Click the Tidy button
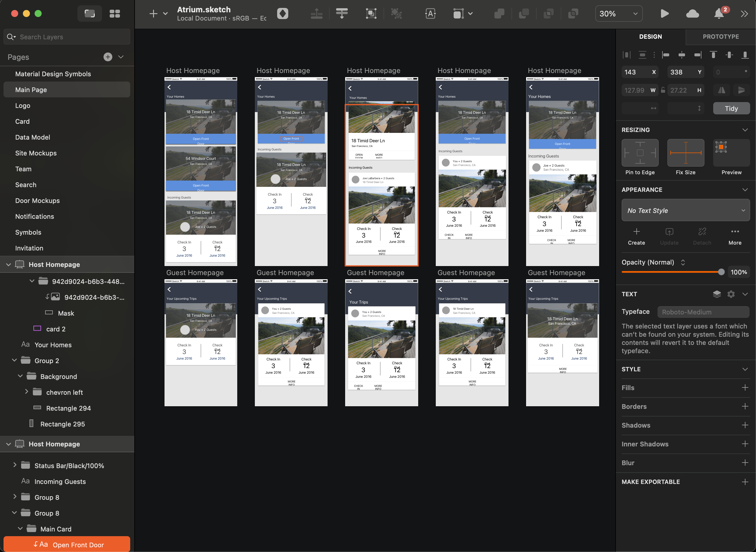This screenshot has height=552, width=756. [x=731, y=108]
